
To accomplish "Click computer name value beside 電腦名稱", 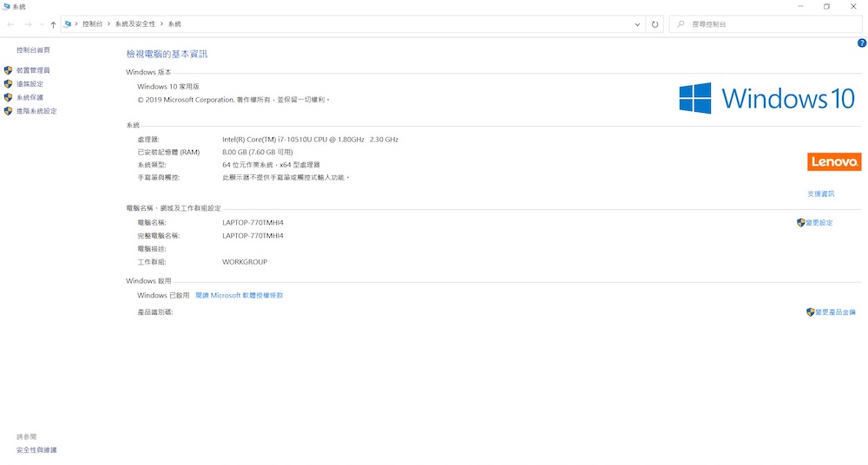I will (x=253, y=223).
